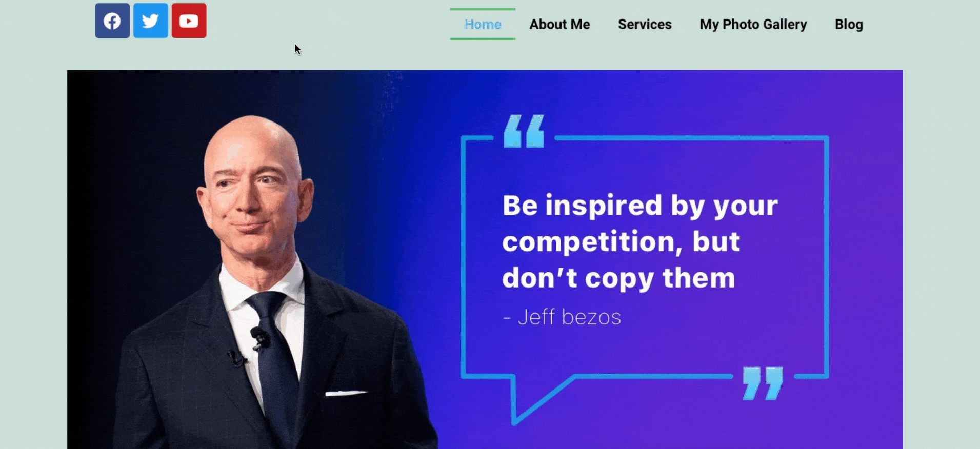
Task: Open the About Me page
Action: click(x=559, y=24)
